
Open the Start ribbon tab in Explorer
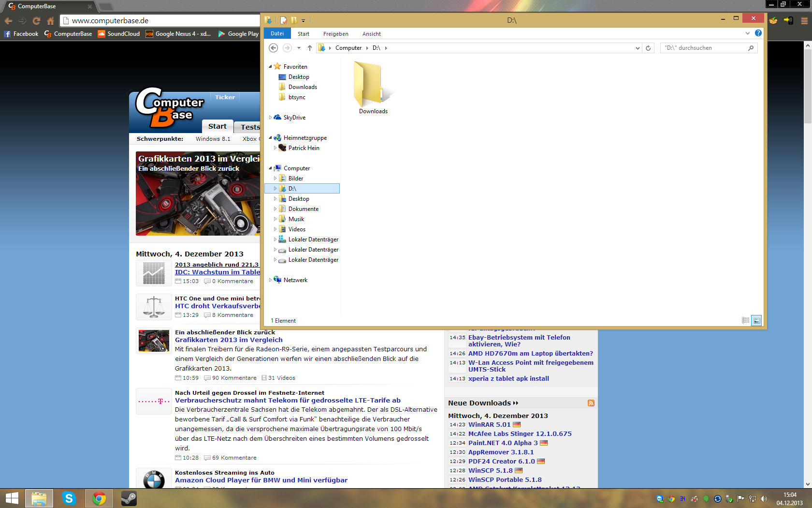click(x=304, y=34)
